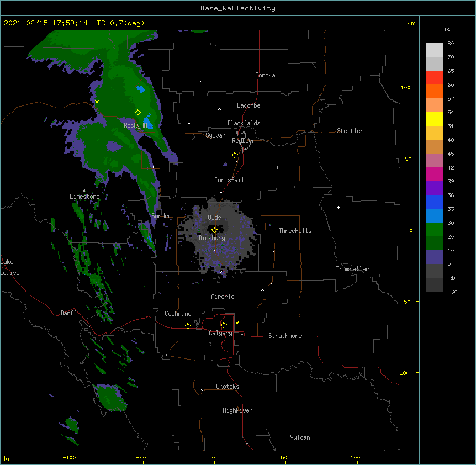Select the RedDeer city label
This screenshot has height=465, width=476.
tap(243, 141)
